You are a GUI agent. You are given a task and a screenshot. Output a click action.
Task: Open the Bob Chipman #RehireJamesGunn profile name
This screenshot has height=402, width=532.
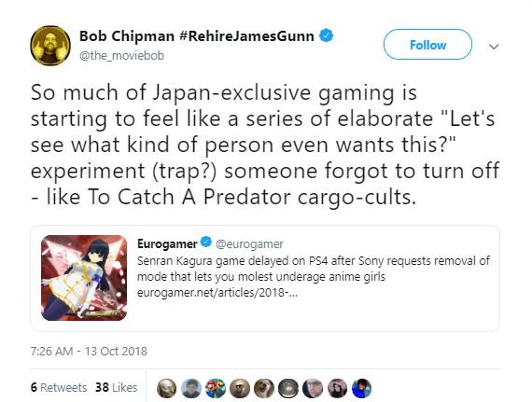click(196, 36)
